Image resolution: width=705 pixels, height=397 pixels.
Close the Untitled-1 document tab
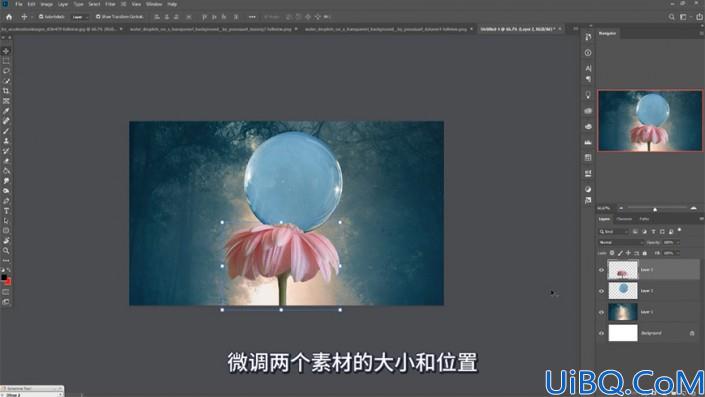560,29
